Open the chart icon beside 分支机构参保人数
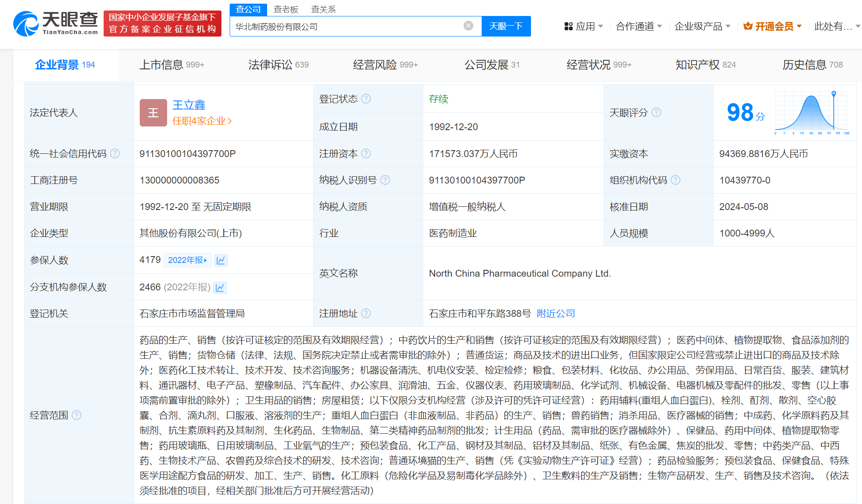Viewport: 862px width, 504px height. (220, 287)
